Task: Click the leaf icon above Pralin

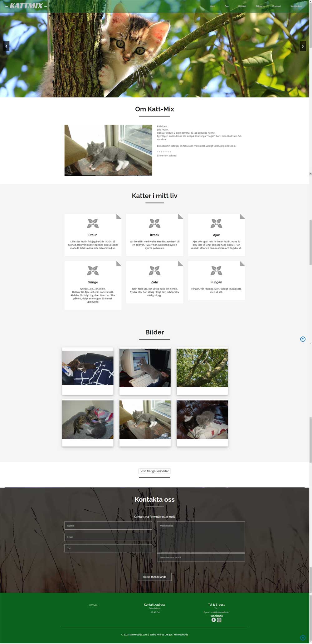Action: click(x=93, y=223)
